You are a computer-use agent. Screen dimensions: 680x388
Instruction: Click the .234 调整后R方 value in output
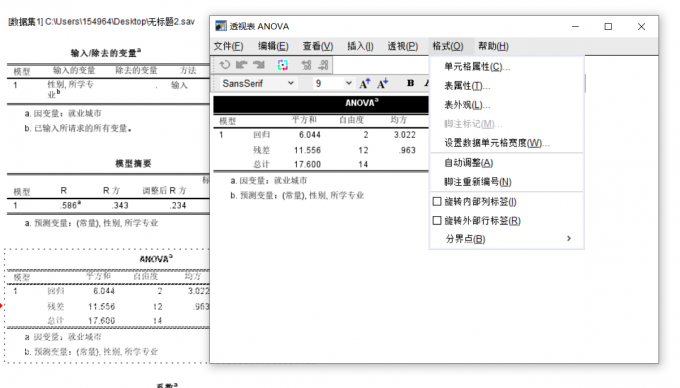coord(178,205)
